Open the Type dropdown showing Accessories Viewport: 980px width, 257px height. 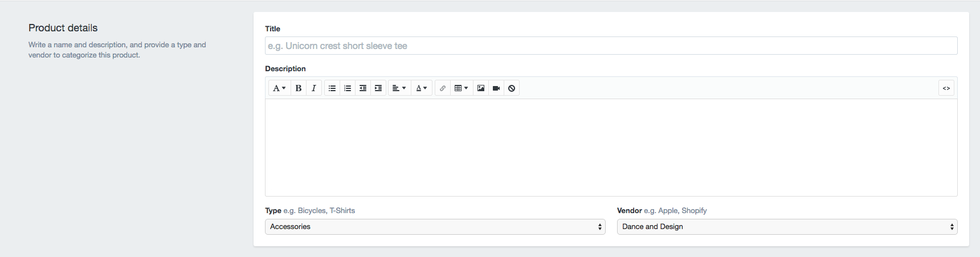435,227
